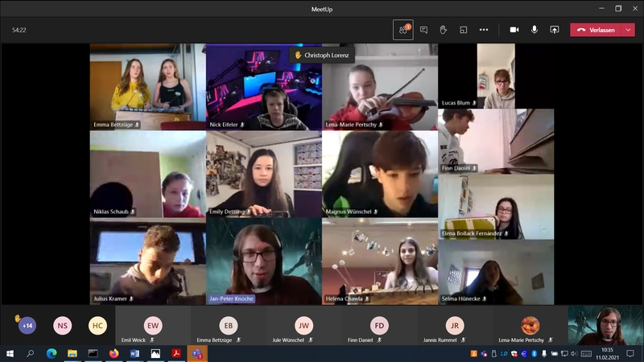Click Jan-Peter Knoche's video tile
The height and width of the screenshot is (362, 644).
263,261
